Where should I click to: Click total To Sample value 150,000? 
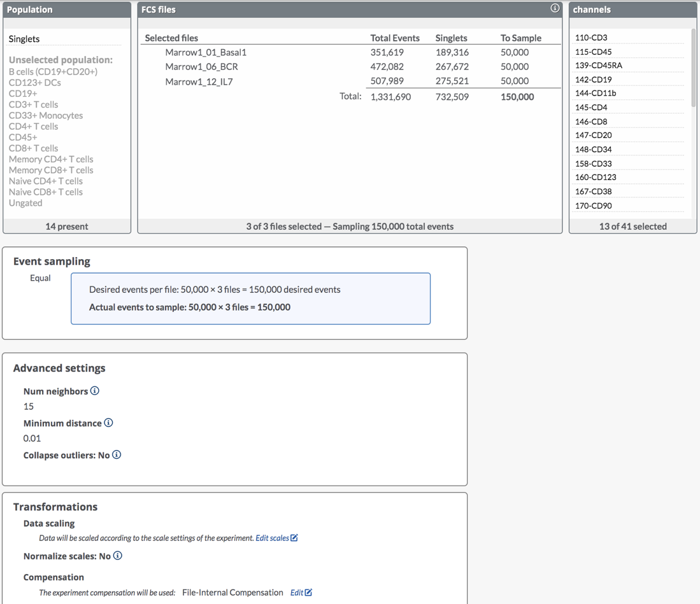pos(517,97)
